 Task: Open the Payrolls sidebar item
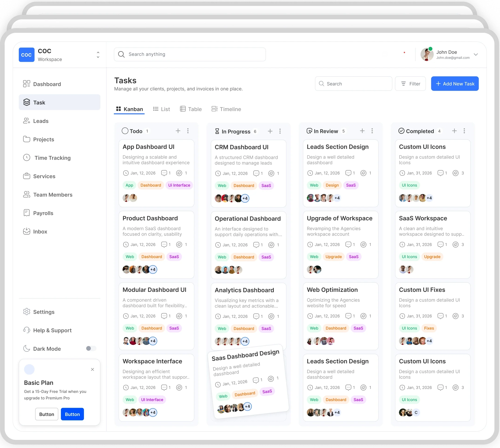click(43, 213)
